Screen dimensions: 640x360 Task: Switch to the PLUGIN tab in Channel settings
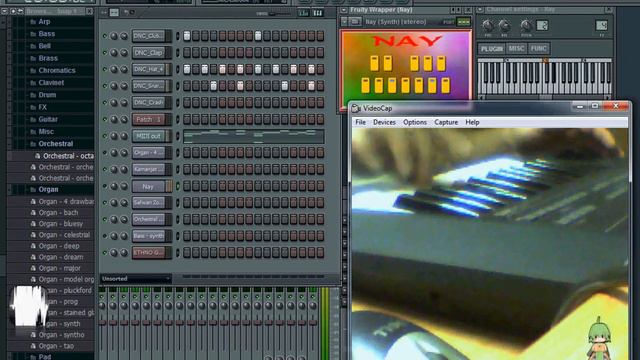pyautogui.click(x=492, y=49)
